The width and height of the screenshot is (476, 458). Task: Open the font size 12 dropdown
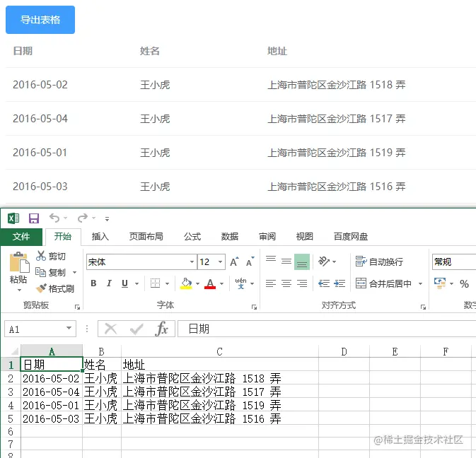click(x=221, y=262)
